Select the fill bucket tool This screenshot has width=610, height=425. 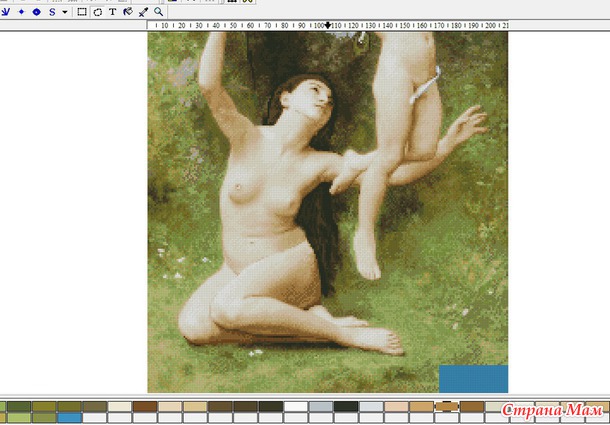(128, 12)
